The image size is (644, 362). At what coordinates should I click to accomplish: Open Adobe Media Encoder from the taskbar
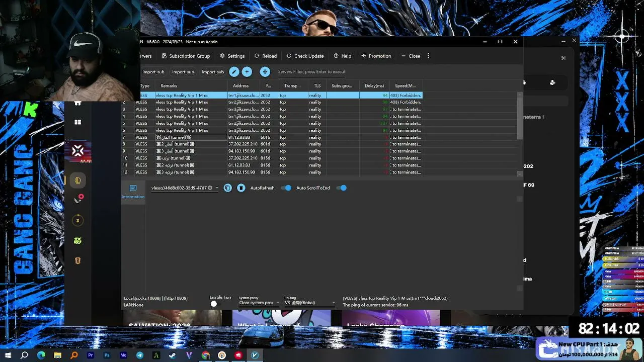[123, 355]
